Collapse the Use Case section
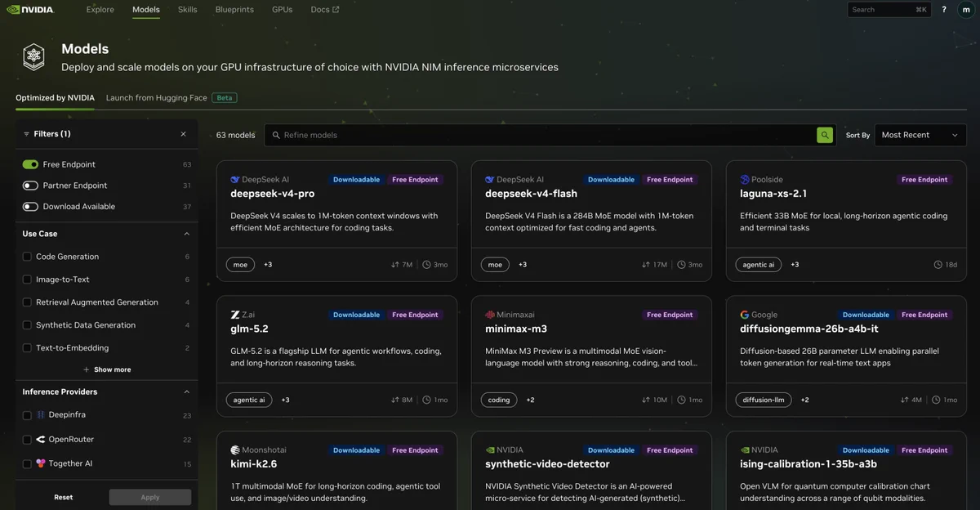Image resolution: width=980 pixels, height=510 pixels. (186, 234)
